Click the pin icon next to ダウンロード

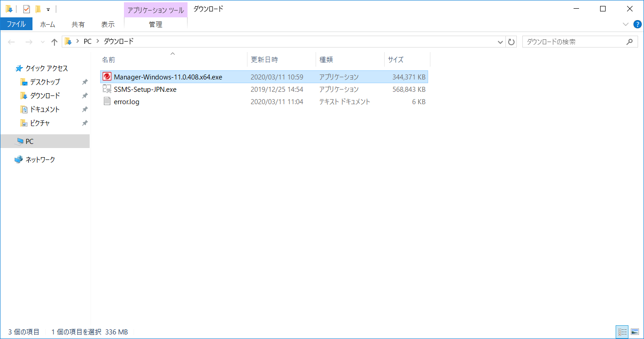point(85,96)
